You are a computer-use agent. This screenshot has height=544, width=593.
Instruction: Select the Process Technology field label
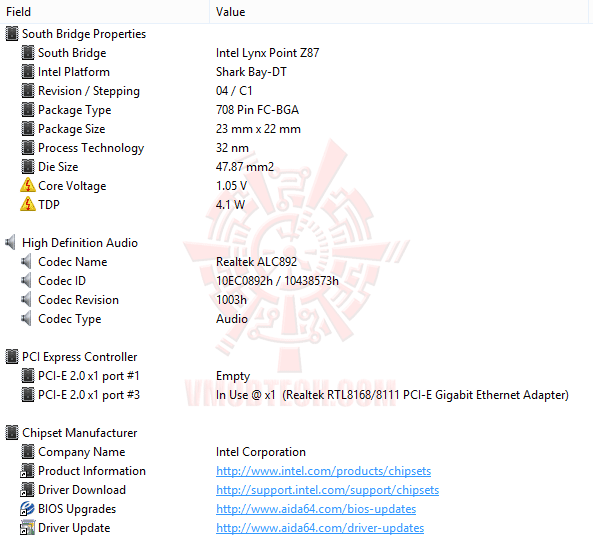click(91, 148)
